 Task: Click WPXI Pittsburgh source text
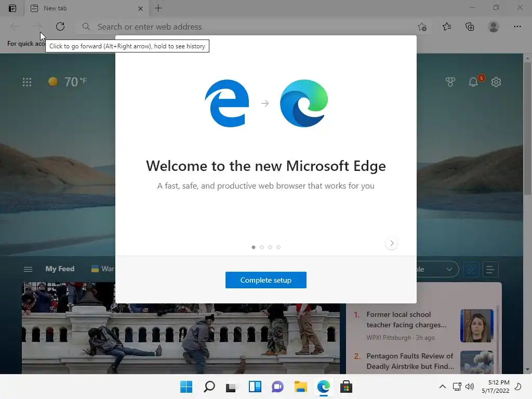pyautogui.click(x=389, y=338)
